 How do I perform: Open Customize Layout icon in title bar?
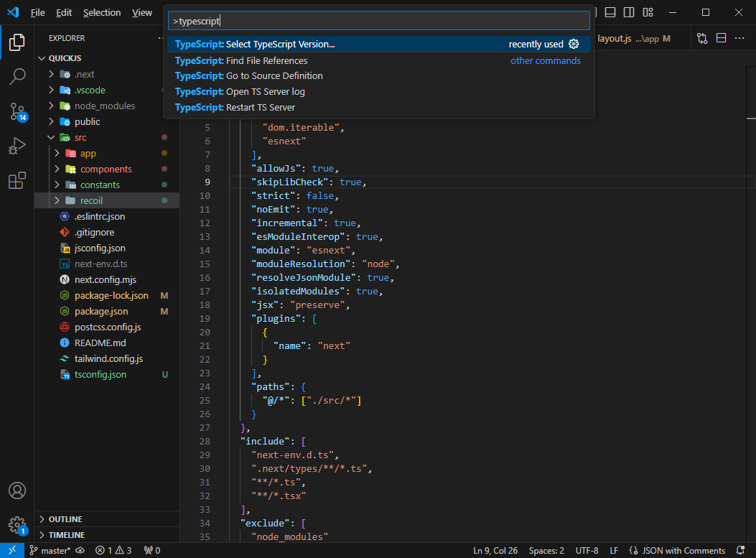point(648,12)
